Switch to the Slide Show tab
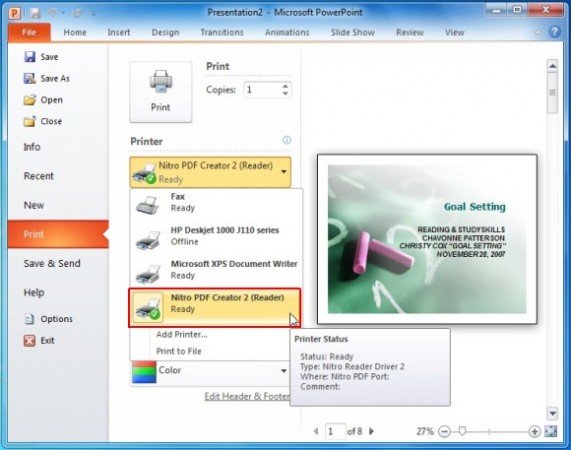This screenshot has height=450, width=571. point(353,32)
